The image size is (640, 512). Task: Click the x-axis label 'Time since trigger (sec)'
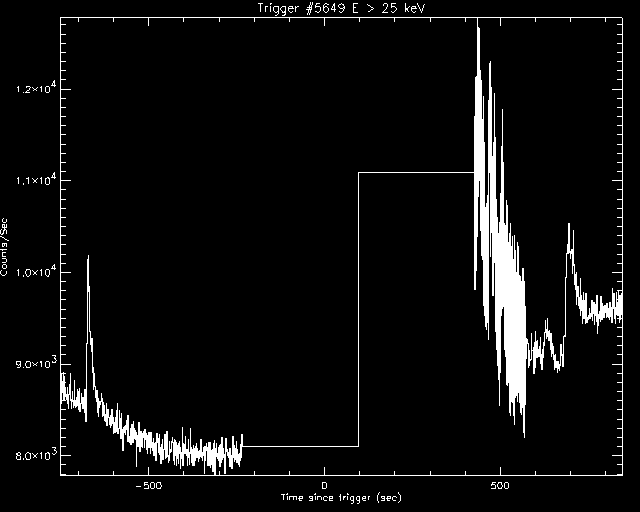(x=341, y=498)
